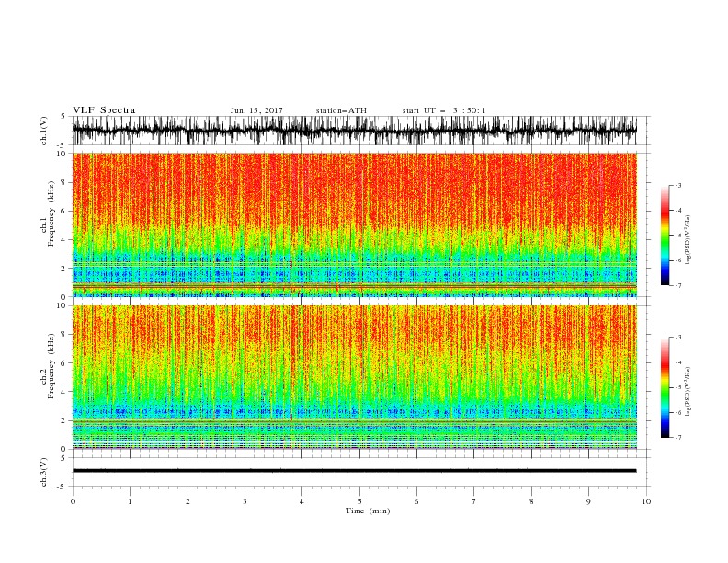
Task: Click the flat black ch.3 voltage trace
Action: point(354,471)
